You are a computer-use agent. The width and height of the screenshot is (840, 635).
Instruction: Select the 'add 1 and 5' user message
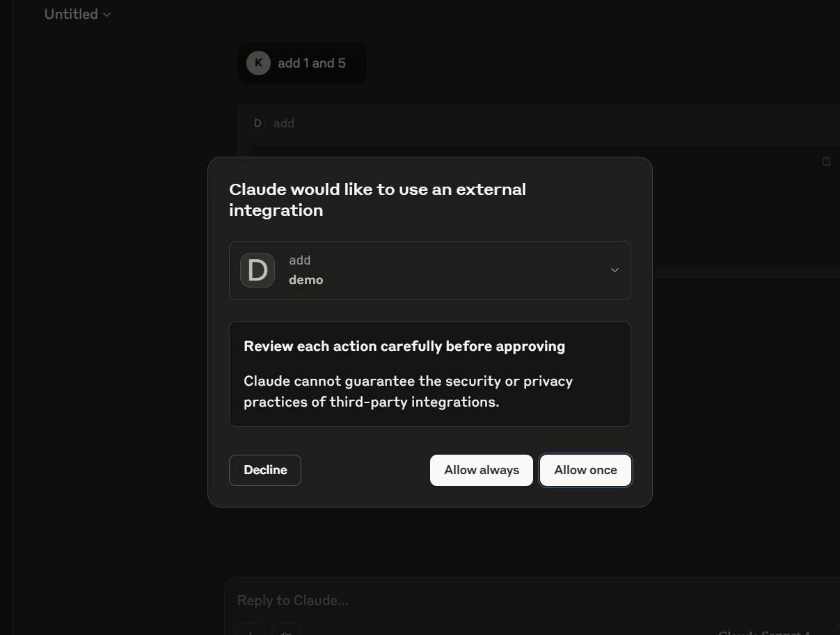click(312, 63)
